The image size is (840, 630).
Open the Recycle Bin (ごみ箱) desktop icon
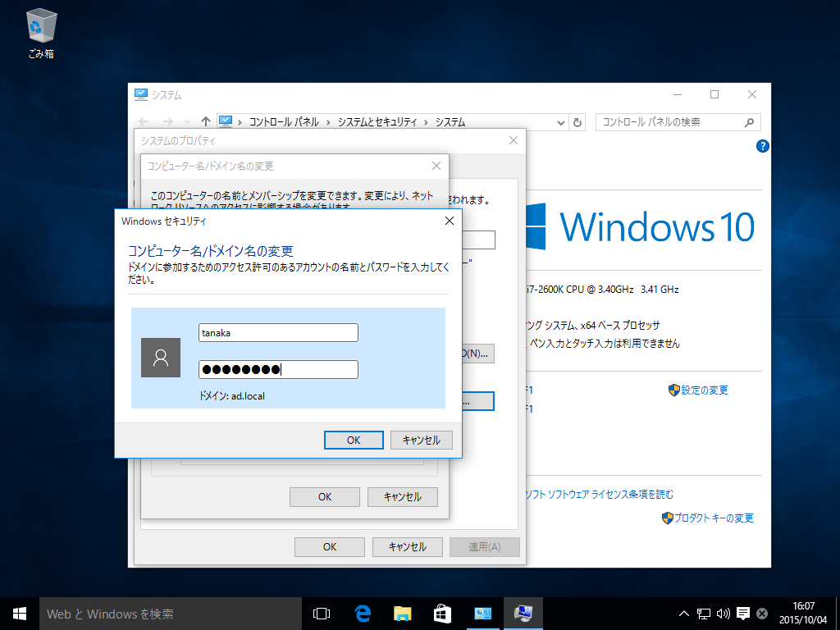tap(41, 34)
